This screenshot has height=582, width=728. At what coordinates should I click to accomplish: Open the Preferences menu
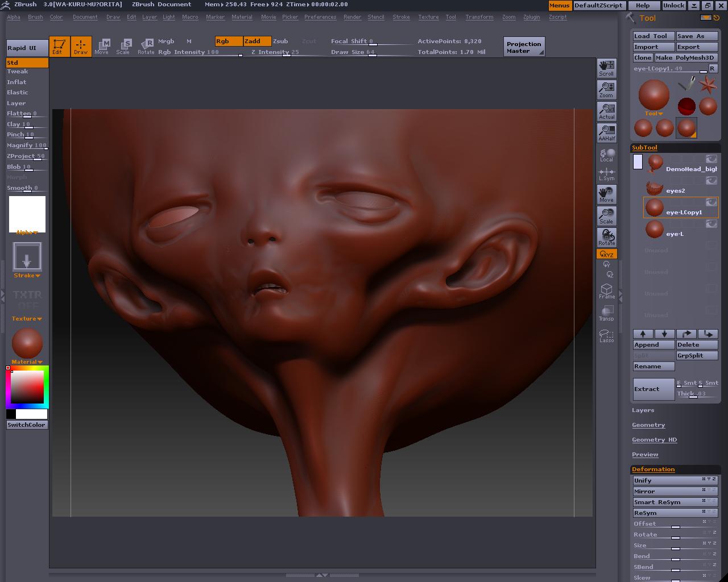pos(320,17)
